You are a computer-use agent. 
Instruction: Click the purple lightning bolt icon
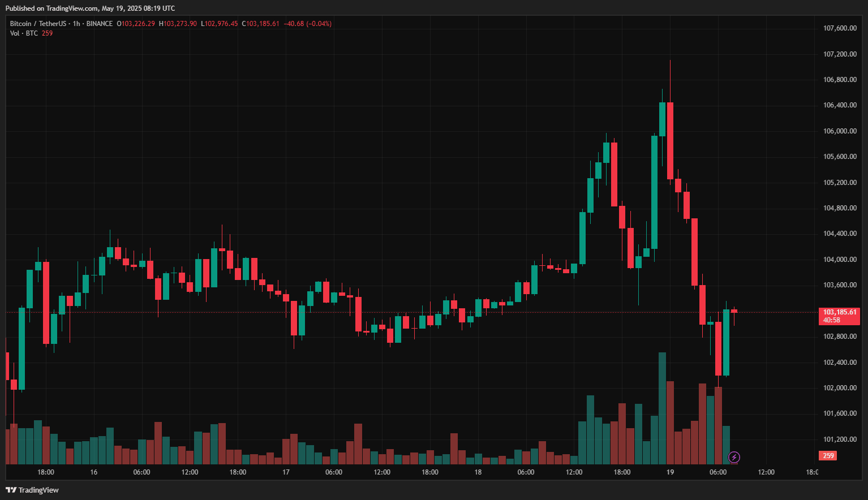(734, 457)
